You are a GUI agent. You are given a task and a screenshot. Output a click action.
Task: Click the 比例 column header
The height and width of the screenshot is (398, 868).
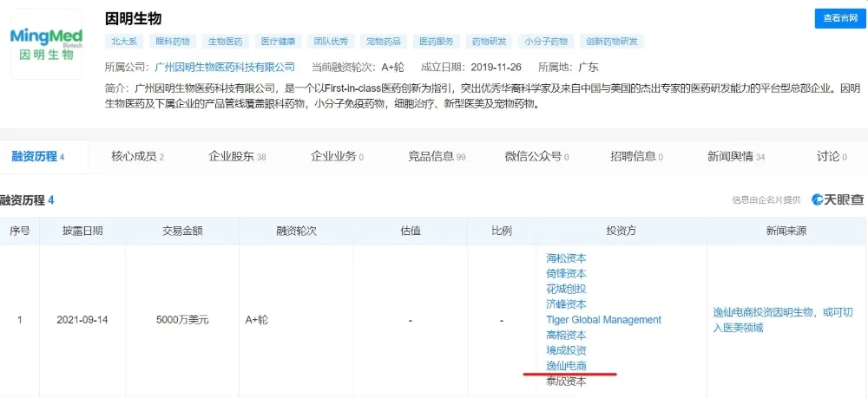(x=502, y=231)
